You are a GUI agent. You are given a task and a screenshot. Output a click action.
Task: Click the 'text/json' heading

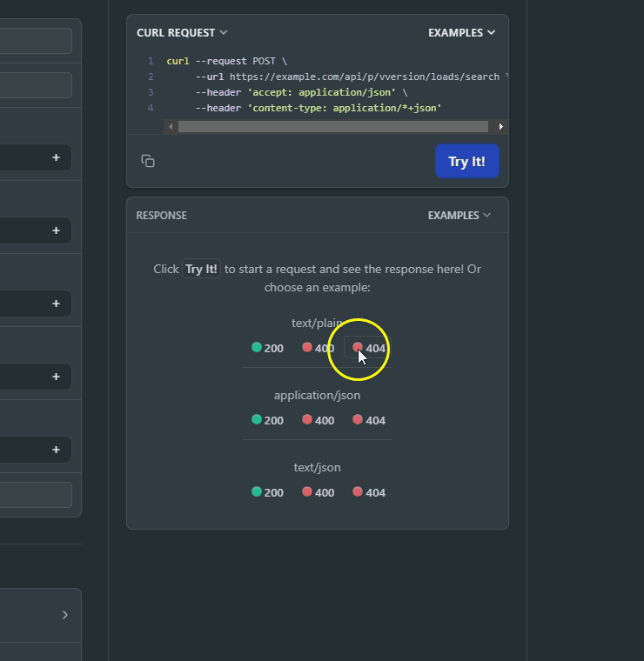click(317, 468)
